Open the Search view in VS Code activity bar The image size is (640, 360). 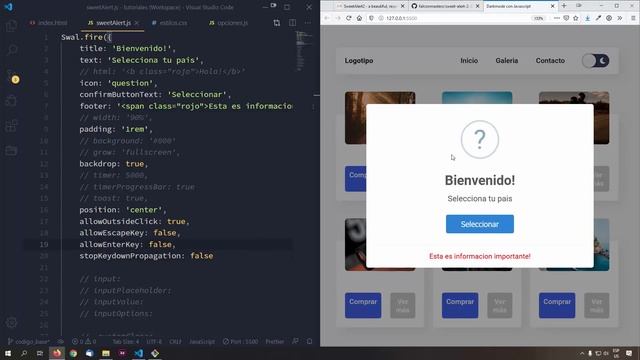(x=11, y=50)
